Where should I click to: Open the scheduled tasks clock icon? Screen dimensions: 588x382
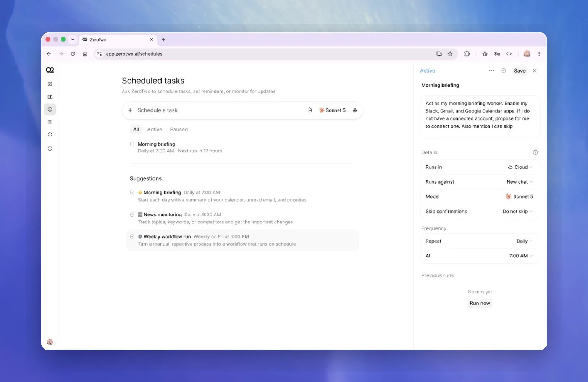tap(50, 109)
